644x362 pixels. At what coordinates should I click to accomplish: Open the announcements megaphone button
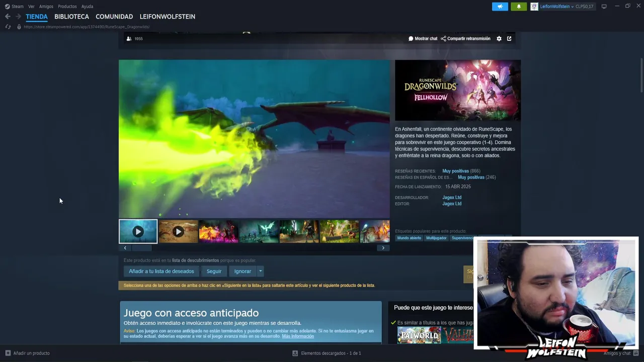pos(500,7)
